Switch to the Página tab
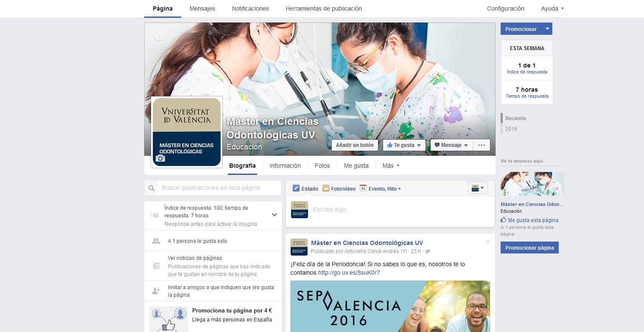 [x=162, y=8]
